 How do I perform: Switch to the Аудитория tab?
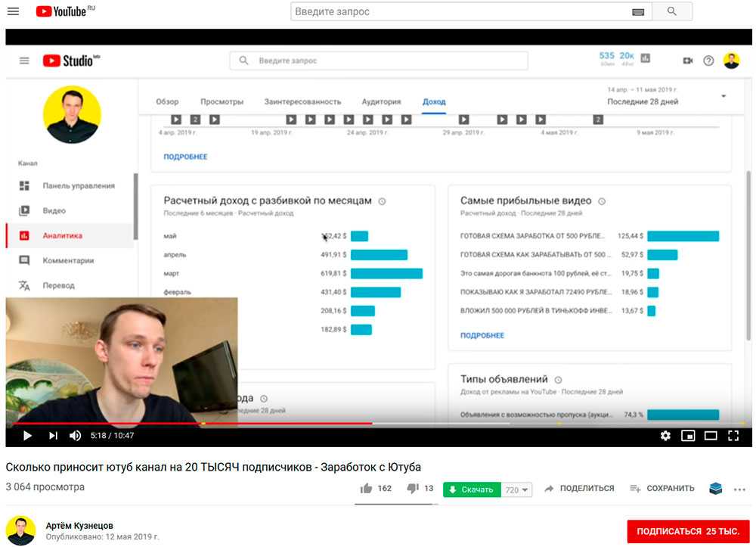(x=381, y=102)
